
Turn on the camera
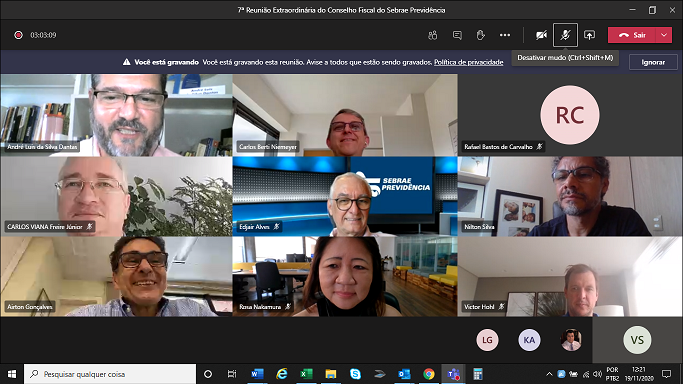541,35
